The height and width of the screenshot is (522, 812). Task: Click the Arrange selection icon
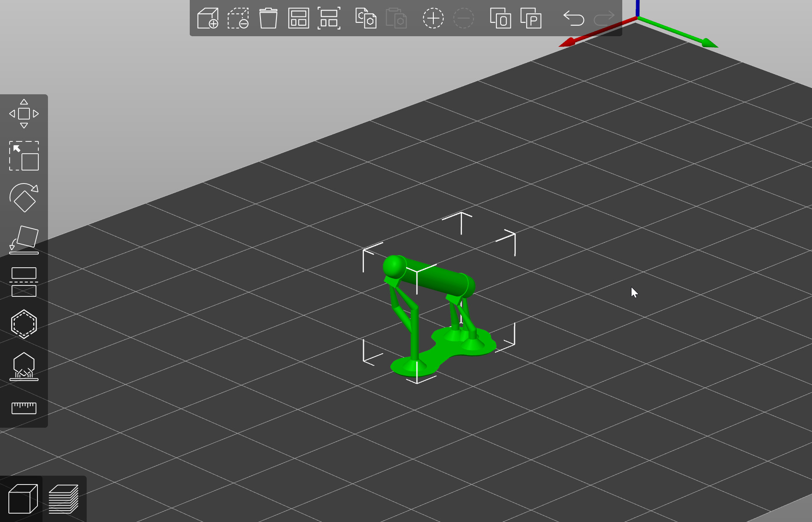[x=329, y=19]
